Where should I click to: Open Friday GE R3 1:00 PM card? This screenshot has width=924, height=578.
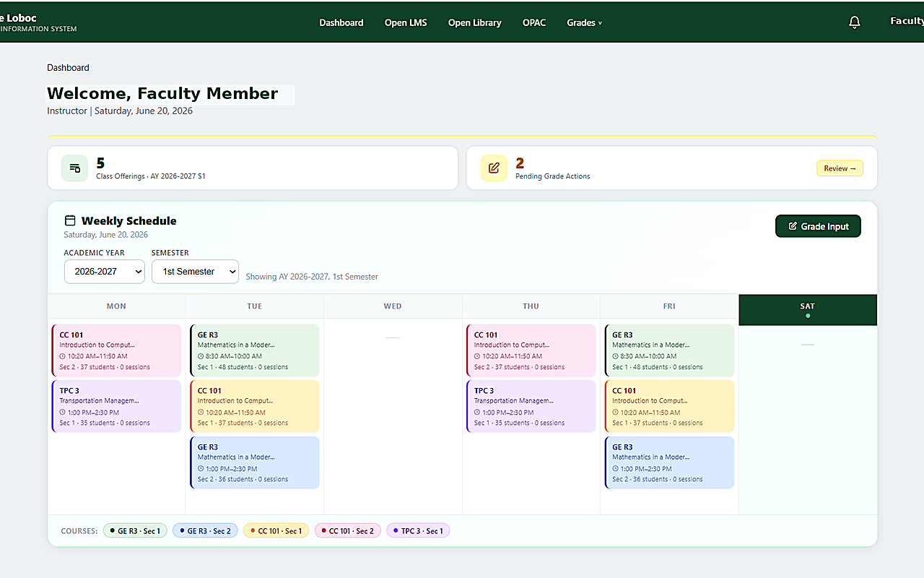[670, 462]
